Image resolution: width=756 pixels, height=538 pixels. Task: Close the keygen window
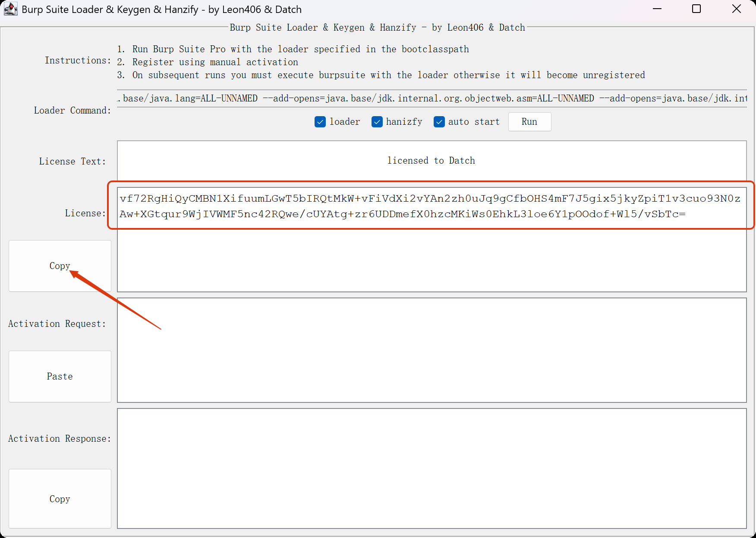tap(736, 9)
